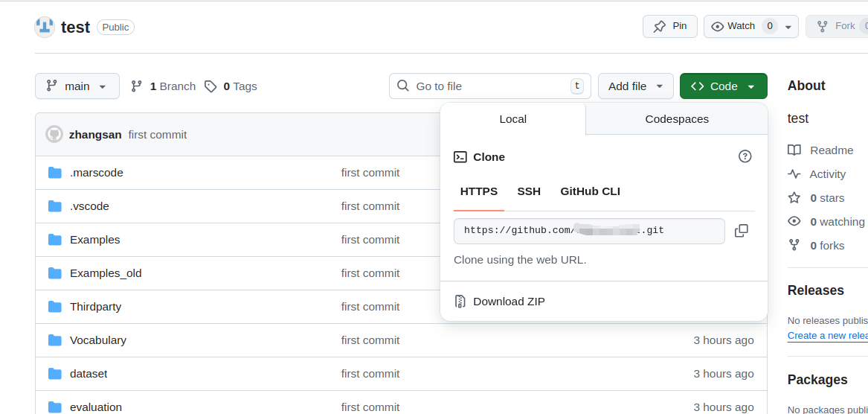Select the GitHub CLI clone option
The width and height of the screenshot is (868, 414).
pyautogui.click(x=590, y=191)
